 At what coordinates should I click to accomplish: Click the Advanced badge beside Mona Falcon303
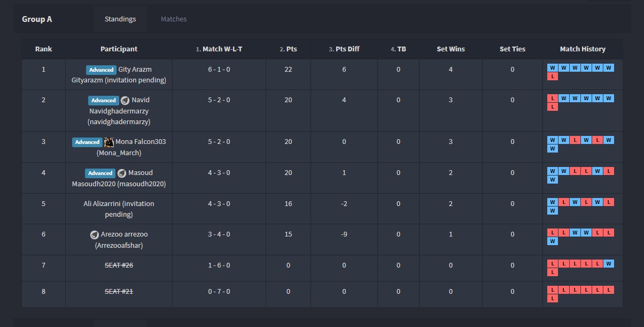(x=87, y=142)
